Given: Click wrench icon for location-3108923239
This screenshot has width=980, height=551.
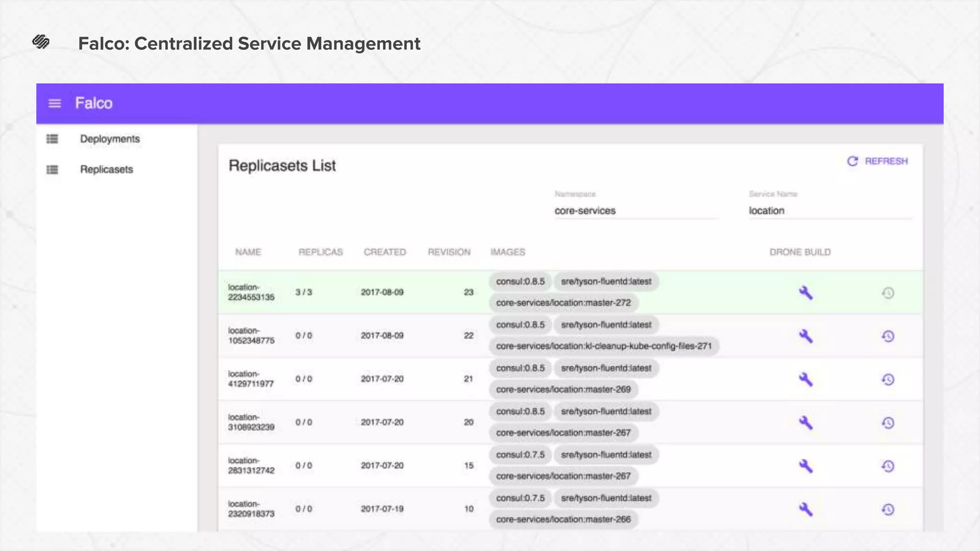Looking at the screenshot, I should (x=805, y=423).
